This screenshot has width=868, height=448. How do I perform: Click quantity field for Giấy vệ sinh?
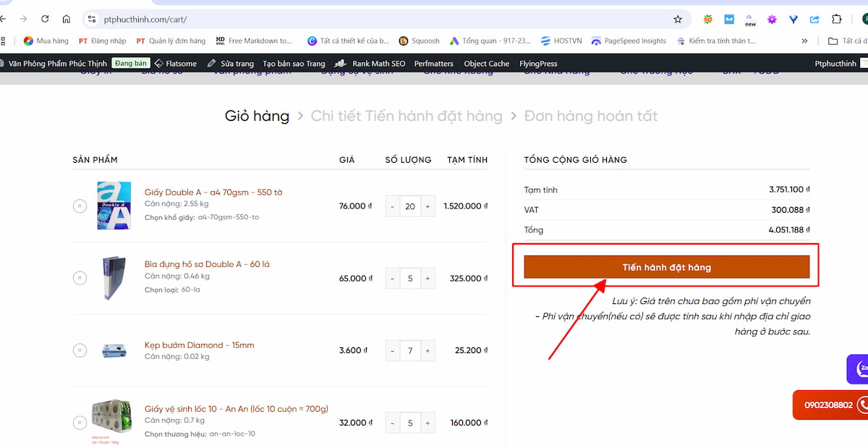[x=410, y=423]
